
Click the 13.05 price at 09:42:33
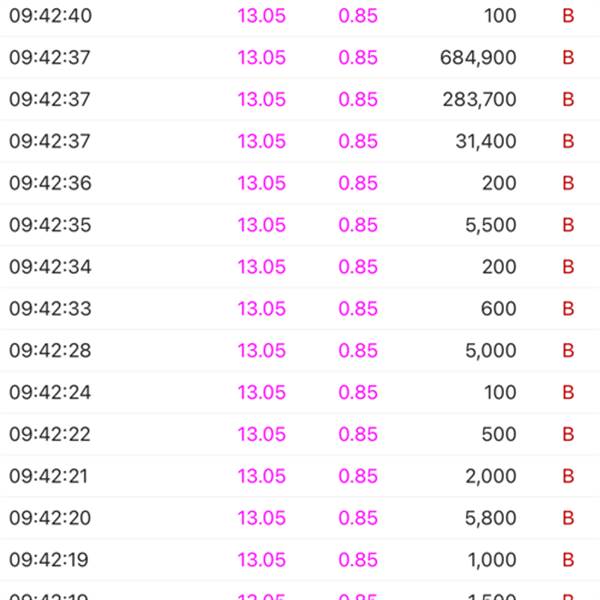(x=262, y=308)
